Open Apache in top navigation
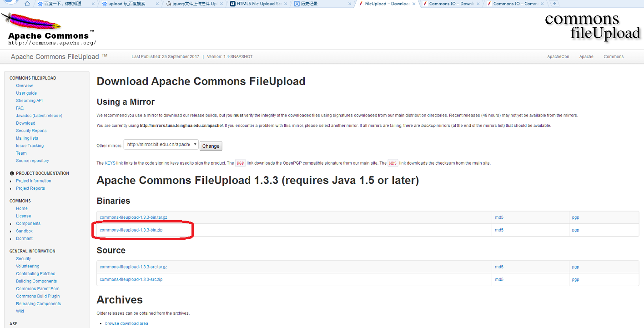The width and height of the screenshot is (644, 328). pos(586,56)
